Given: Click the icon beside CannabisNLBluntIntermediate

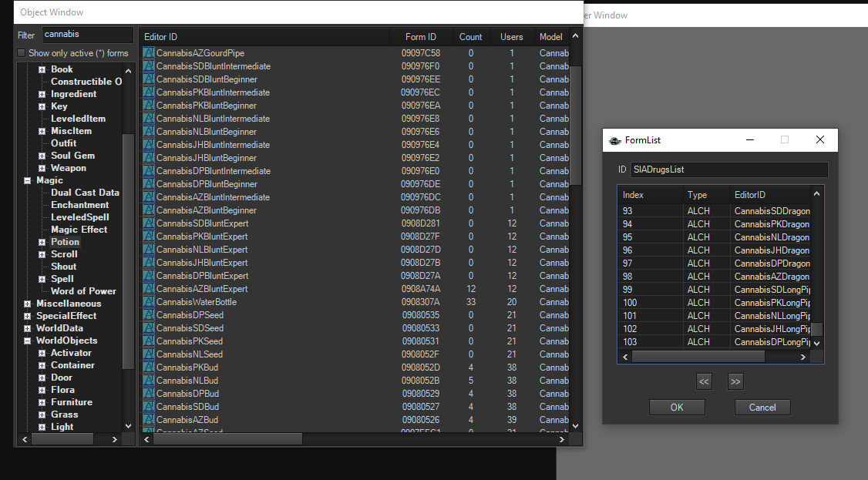Looking at the screenshot, I should point(148,119).
